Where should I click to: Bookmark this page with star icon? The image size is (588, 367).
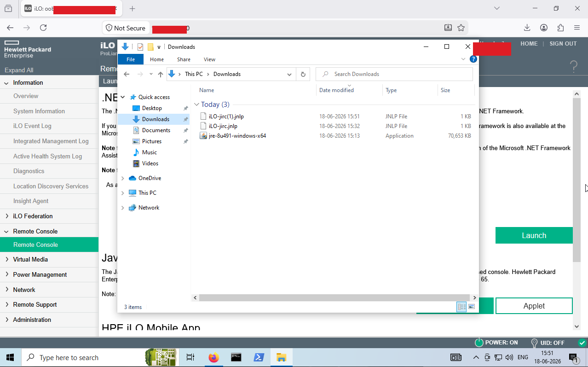point(461,28)
